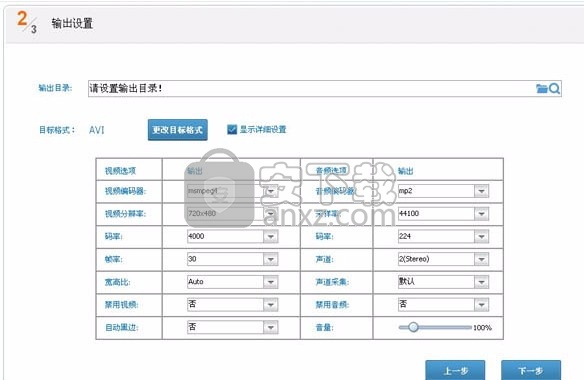Proceed with 下一步 button
This screenshot has width=584, height=380.
tap(531, 370)
